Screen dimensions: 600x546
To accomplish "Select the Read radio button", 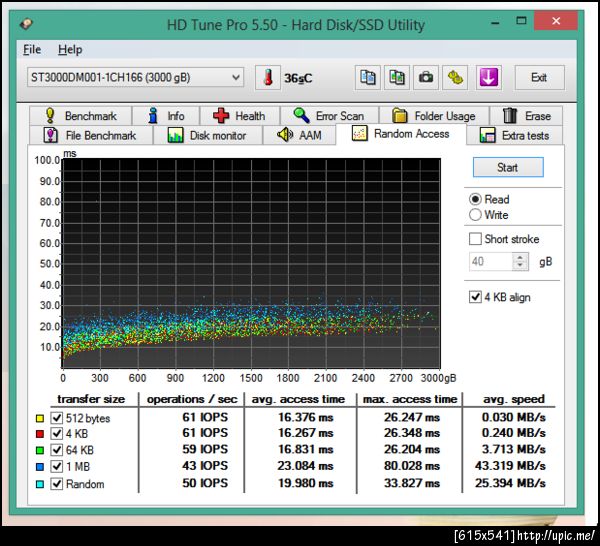I will point(475,199).
